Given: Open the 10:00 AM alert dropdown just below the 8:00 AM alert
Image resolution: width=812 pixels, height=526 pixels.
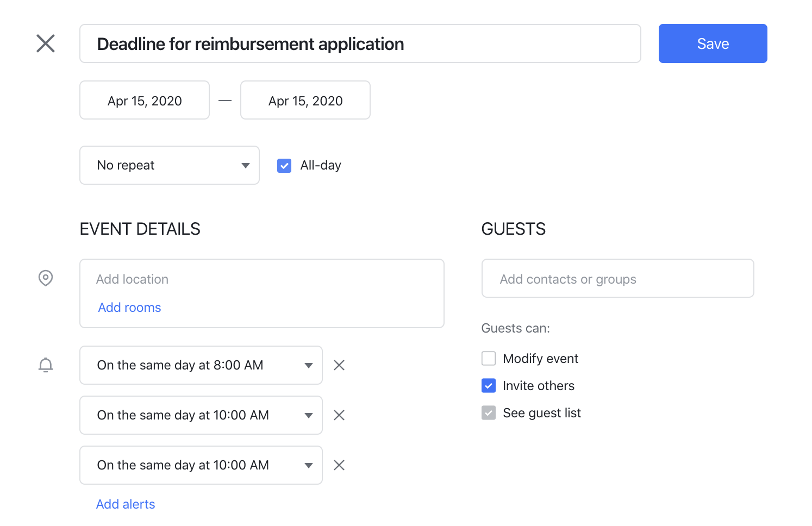Looking at the screenshot, I should tap(201, 415).
